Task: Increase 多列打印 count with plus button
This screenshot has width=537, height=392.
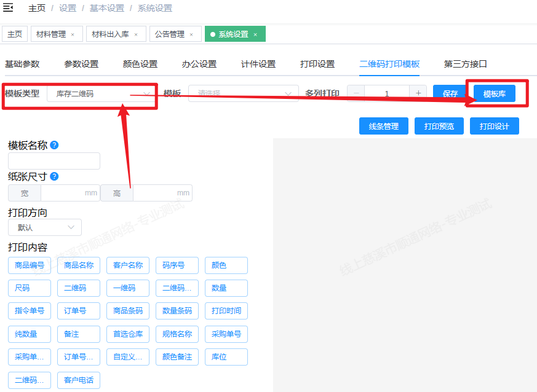Action: coord(418,93)
